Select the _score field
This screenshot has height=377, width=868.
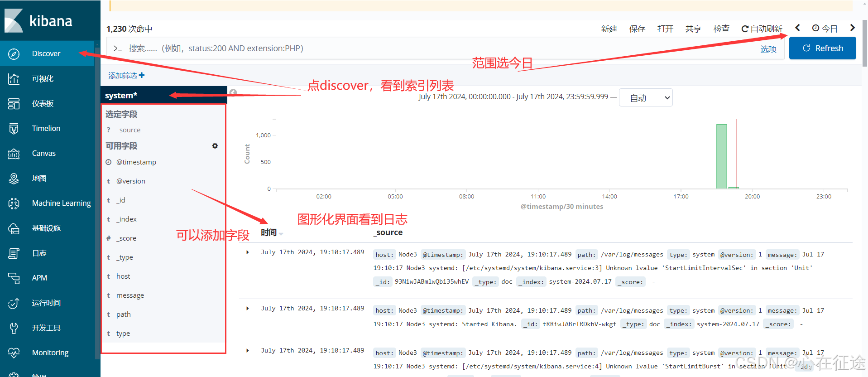click(126, 238)
